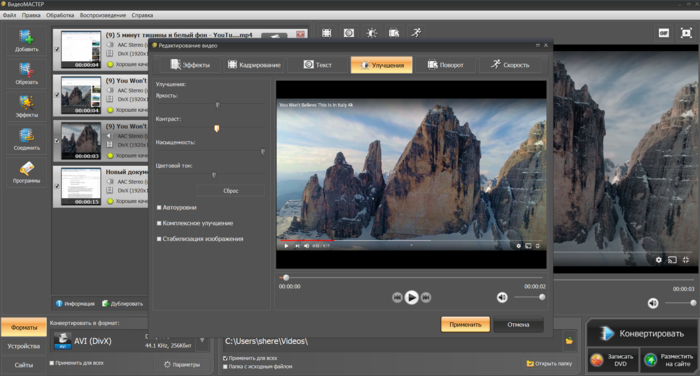Image resolution: width=700 pixels, height=376 pixels.
Task: Enable Комплексное улучшение checkbox
Action: (x=159, y=223)
